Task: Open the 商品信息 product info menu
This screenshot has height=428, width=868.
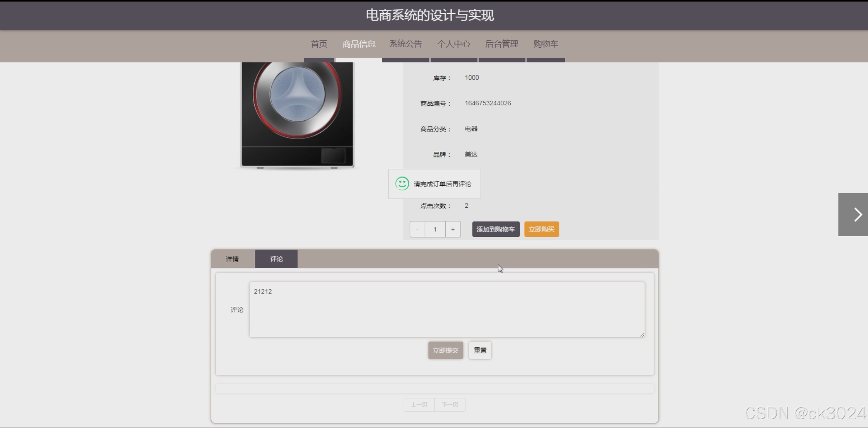Action: point(358,44)
